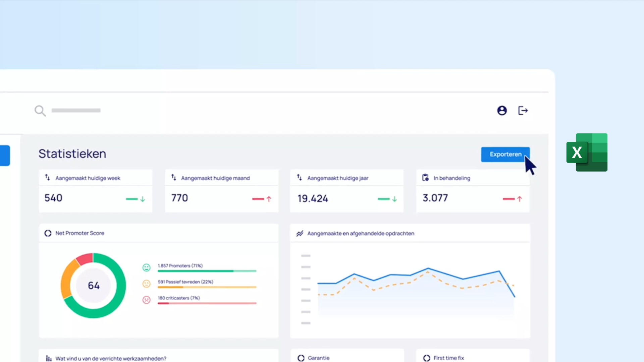Click the NPS donut chart score 64

(x=94, y=286)
